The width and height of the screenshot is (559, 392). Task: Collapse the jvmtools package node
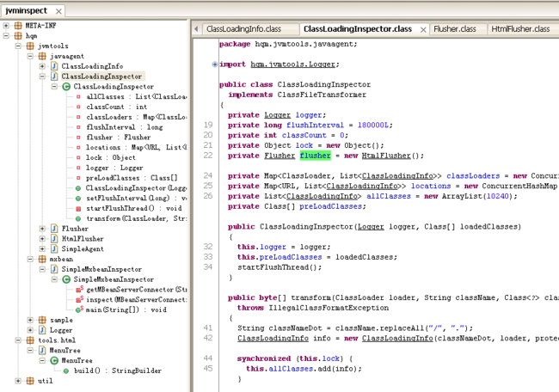(x=18, y=46)
